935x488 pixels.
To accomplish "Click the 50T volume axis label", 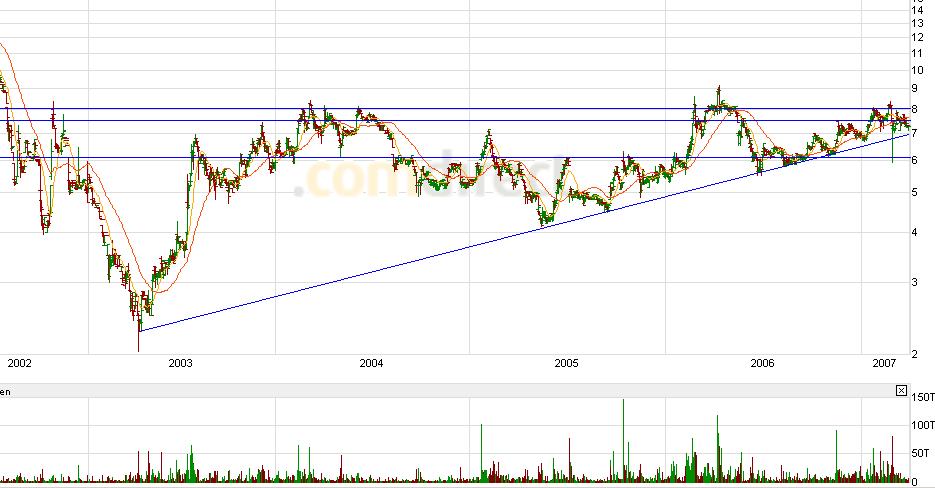I will (x=920, y=453).
